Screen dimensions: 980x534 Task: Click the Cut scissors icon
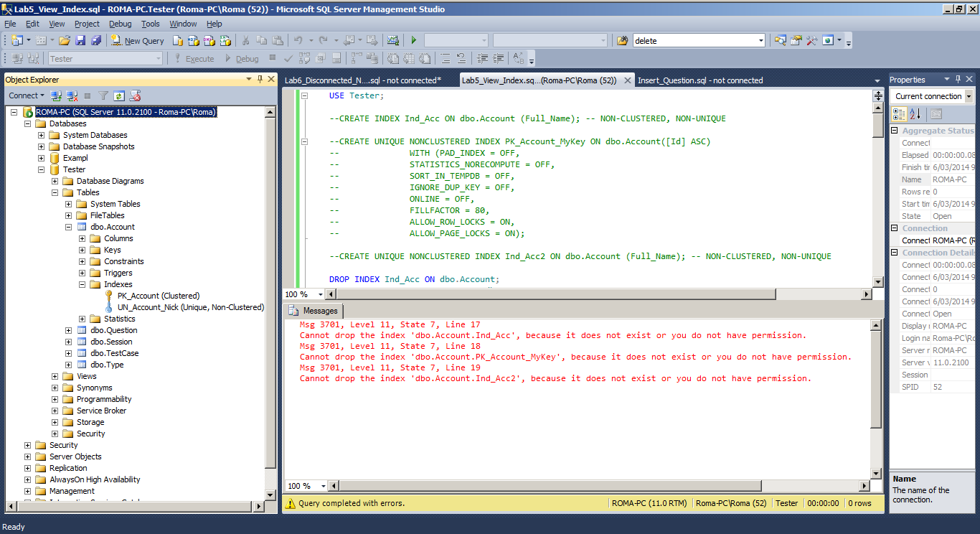click(x=245, y=41)
